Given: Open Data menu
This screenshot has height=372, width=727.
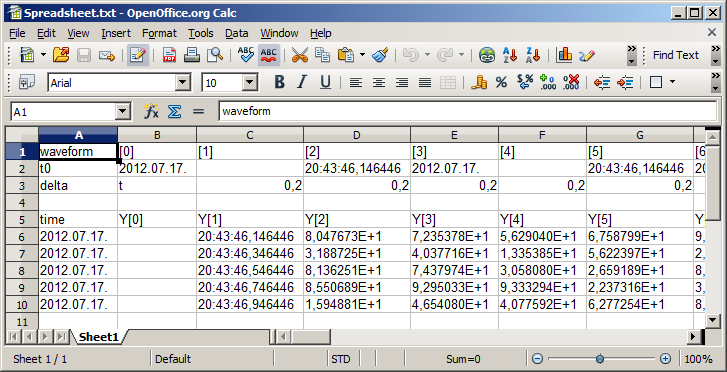Looking at the screenshot, I should 236,33.
